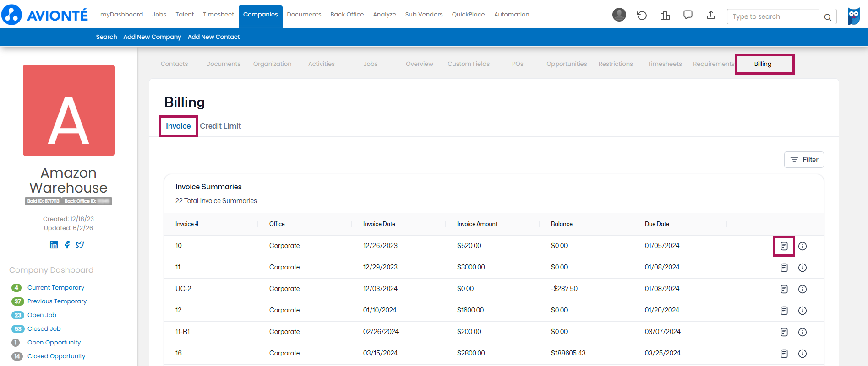Image resolution: width=868 pixels, height=366 pixels.
Task: Sort by Invoice # column header
Action: [x=187, y=224]
